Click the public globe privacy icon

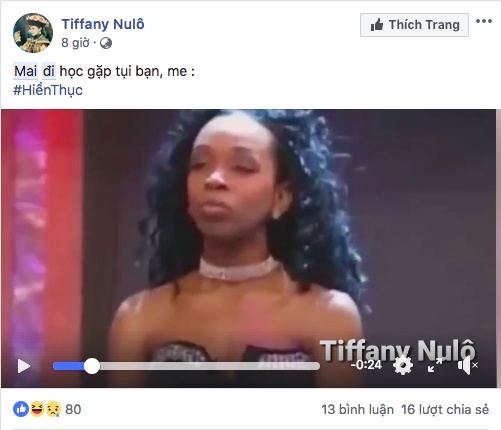pyautogui.click(x=106, y=43)
